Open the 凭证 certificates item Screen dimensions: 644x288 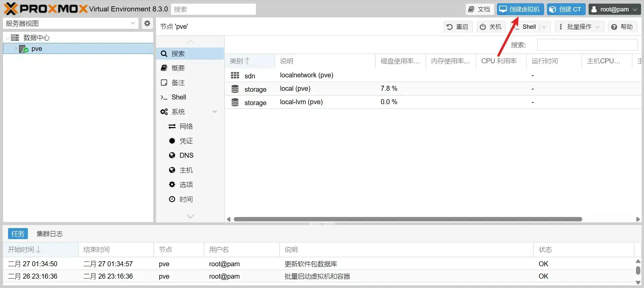click(x=186, y=141)
